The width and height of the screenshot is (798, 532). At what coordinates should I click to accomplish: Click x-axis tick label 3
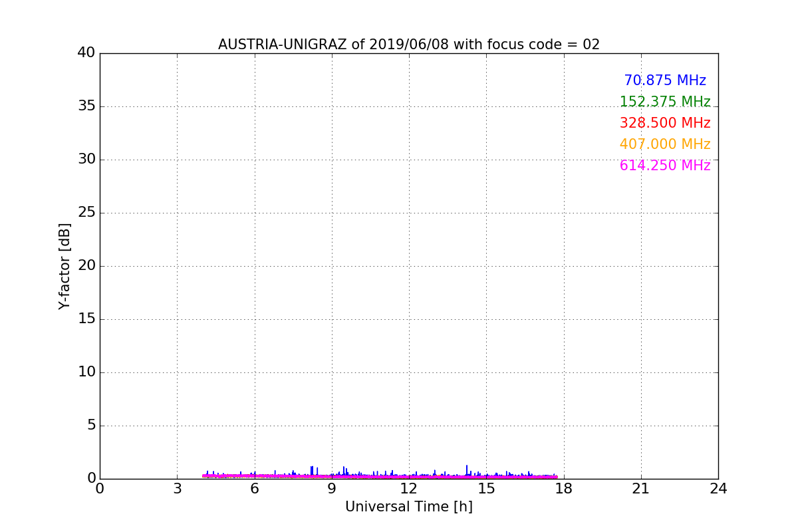[177, 489]
